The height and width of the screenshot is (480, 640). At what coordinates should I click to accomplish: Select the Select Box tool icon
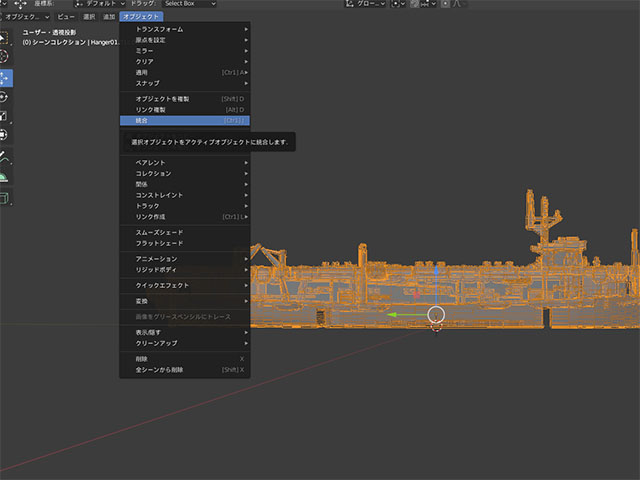(4, 38)
